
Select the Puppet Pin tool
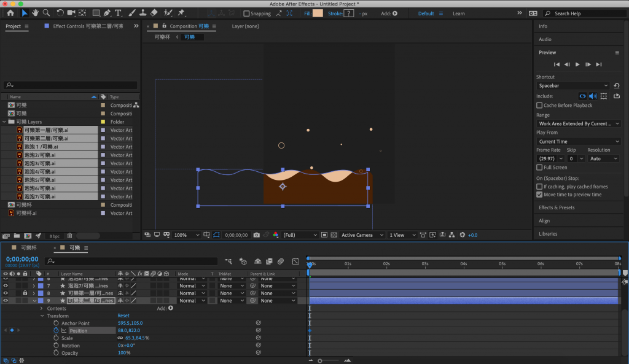182,13
